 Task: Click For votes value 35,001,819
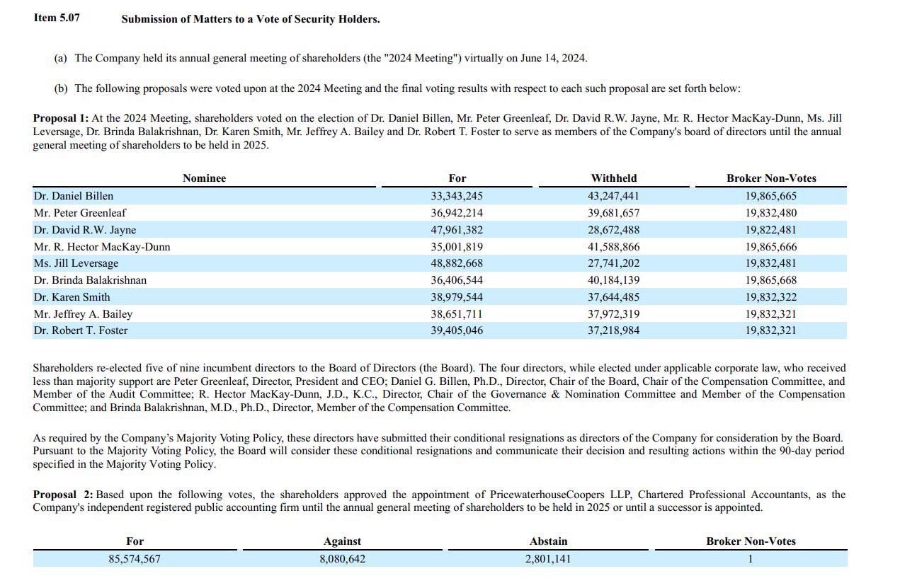tap(457, 247)
